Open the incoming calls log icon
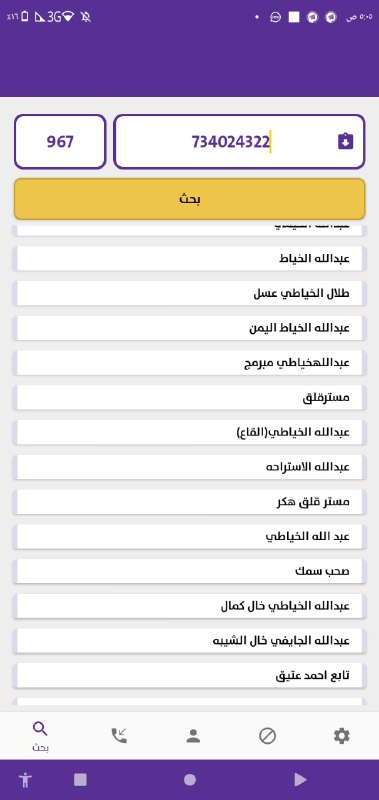 119,736
